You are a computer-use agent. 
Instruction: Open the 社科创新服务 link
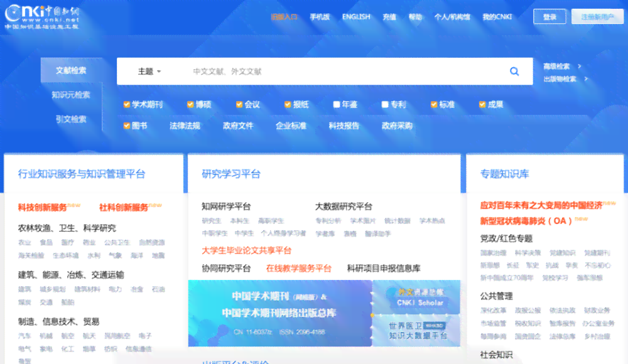click(x=124, y=208)
